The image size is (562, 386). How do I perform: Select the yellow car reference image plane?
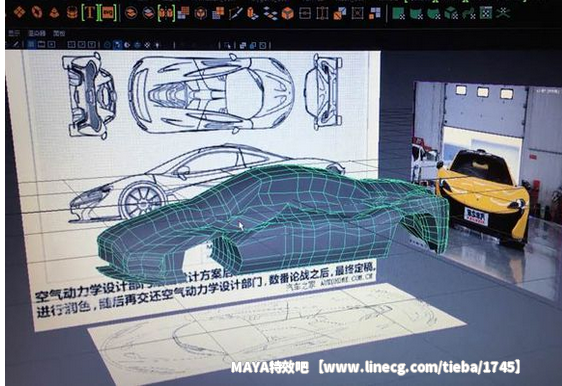pyautogui.click(x=487, y=186)
